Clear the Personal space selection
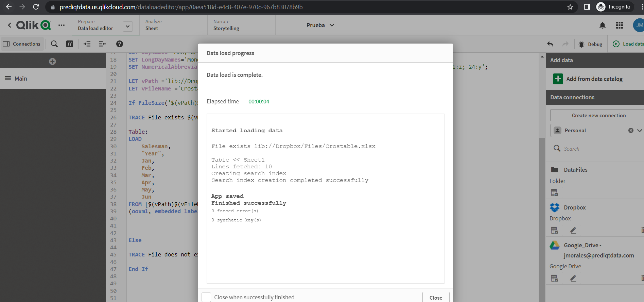Viewport: 644px width, 302px height. 631,131
